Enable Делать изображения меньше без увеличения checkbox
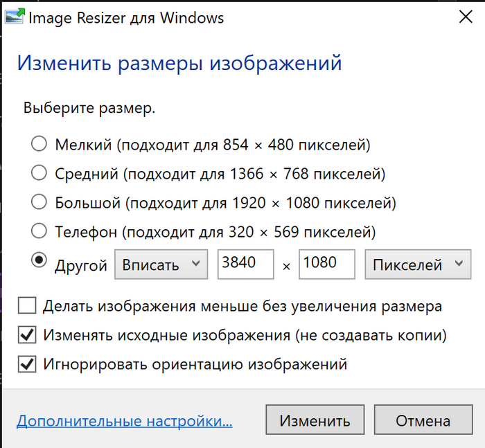 28,305
